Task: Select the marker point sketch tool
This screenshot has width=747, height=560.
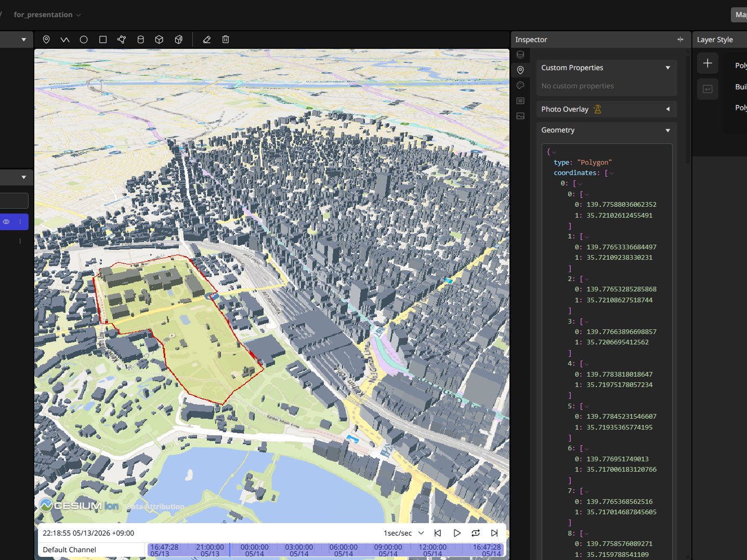Action: [46, 39]
